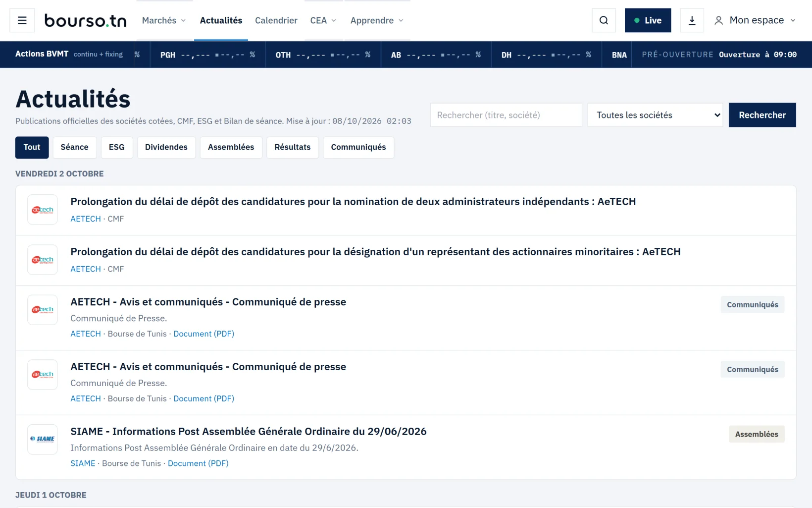Viewport: 812px width, 508px height.
Task: Open the Mon espace dropdown
Action: coord(755,20)
